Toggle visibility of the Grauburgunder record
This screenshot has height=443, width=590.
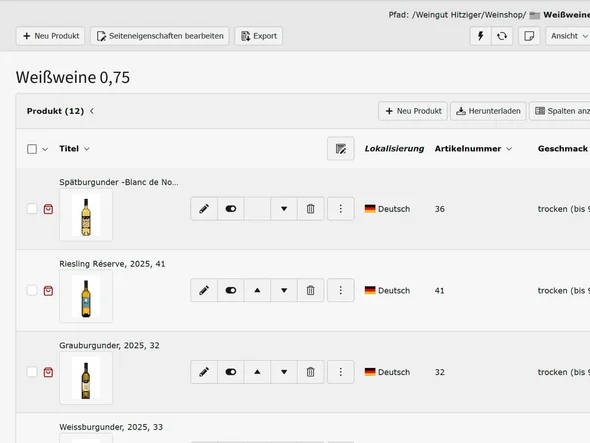[x=231, y=372]
